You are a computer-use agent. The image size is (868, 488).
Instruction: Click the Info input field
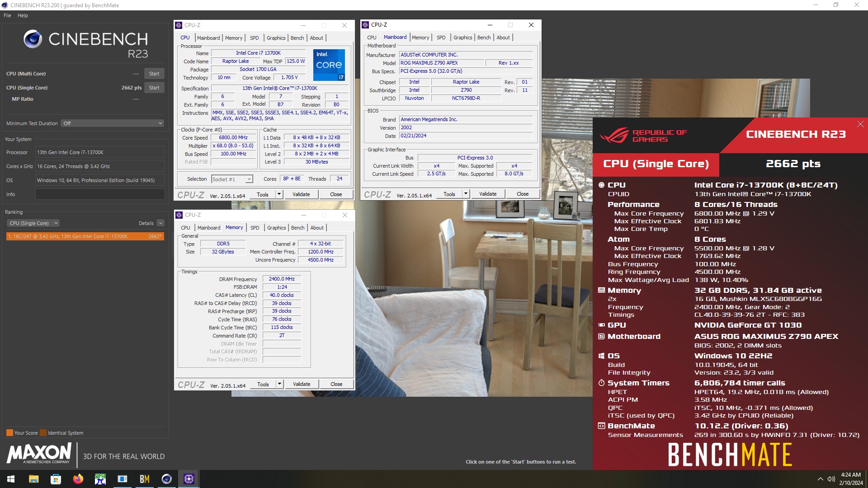[x=100, y=194]
